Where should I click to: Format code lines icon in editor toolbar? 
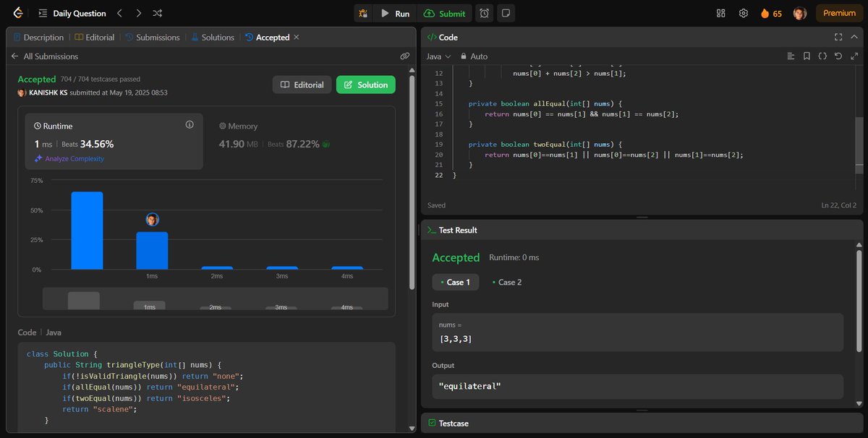click(791, 56)
